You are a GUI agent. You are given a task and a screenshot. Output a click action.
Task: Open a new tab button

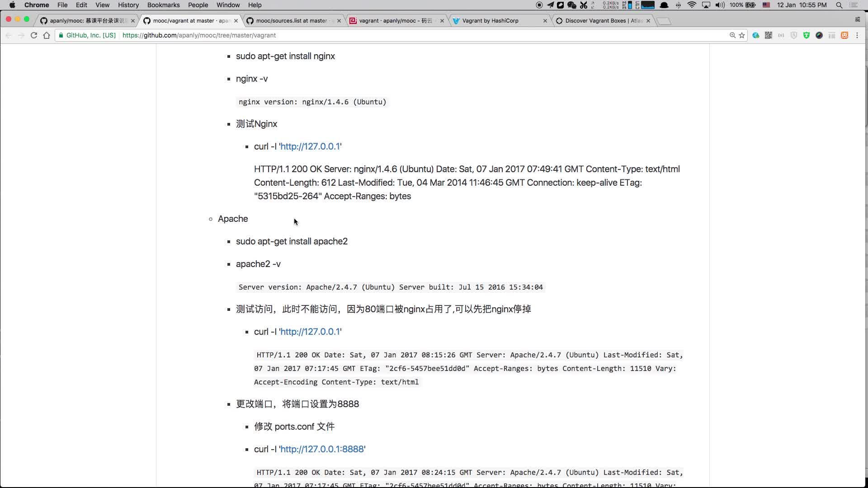[664, 21]
